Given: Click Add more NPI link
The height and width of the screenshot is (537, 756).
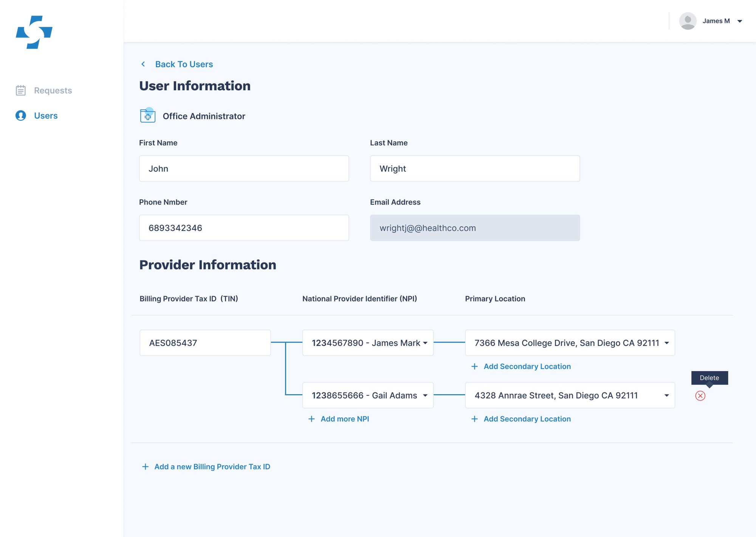Looking at the screenshot, I should pos(345,419).
